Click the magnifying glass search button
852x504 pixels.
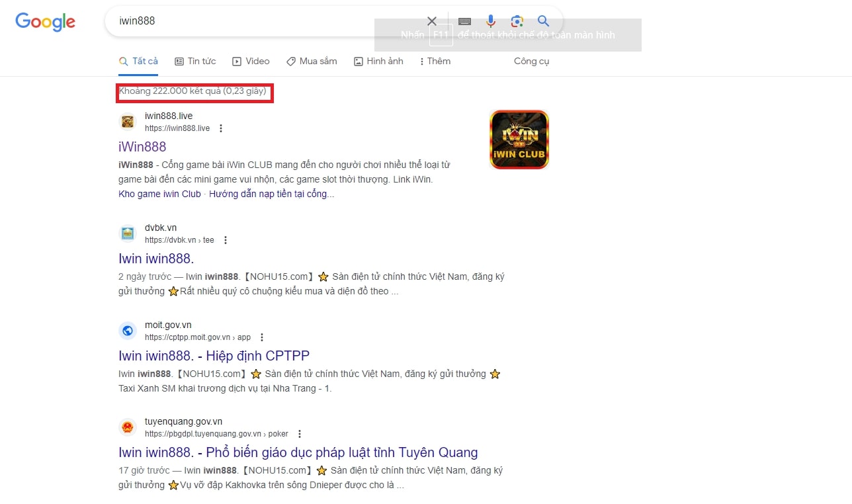[x=543, y=21]
